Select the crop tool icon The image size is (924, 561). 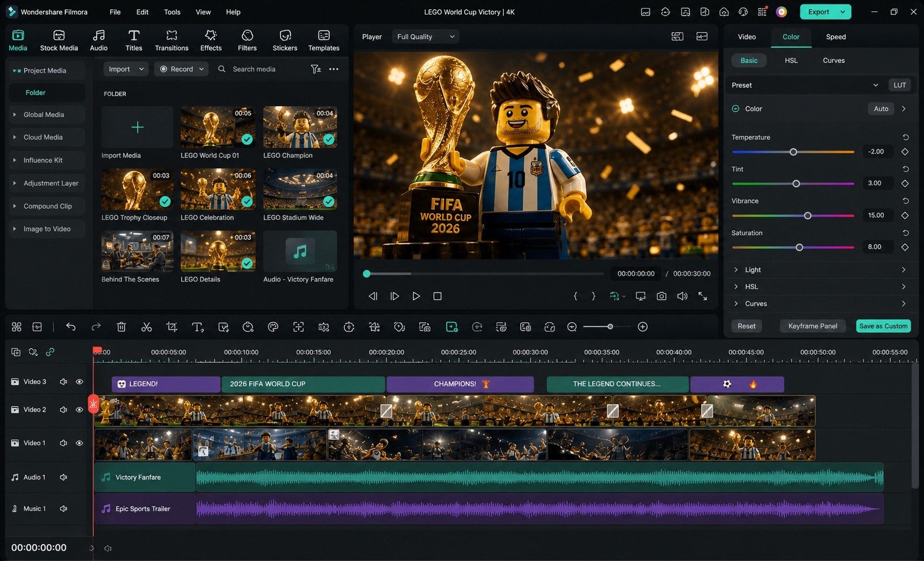coord(172,327)
